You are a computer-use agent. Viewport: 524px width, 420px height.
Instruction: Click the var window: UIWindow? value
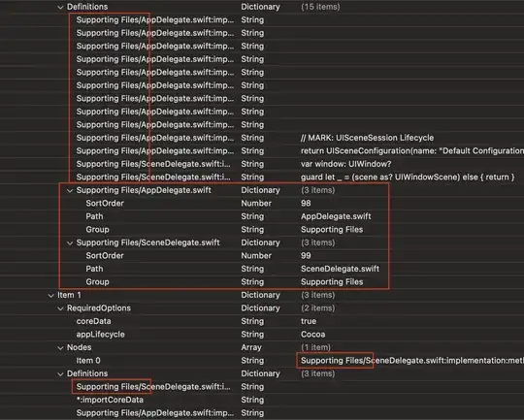(x=345, y=164)
